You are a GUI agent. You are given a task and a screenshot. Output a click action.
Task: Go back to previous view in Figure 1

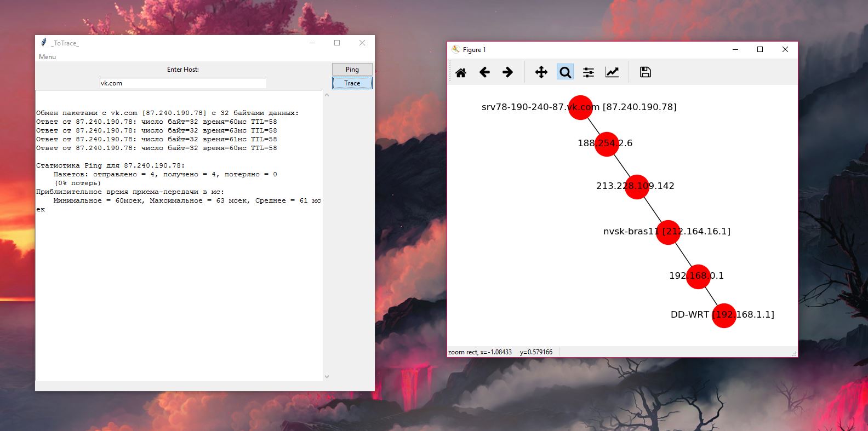point(484,72)
